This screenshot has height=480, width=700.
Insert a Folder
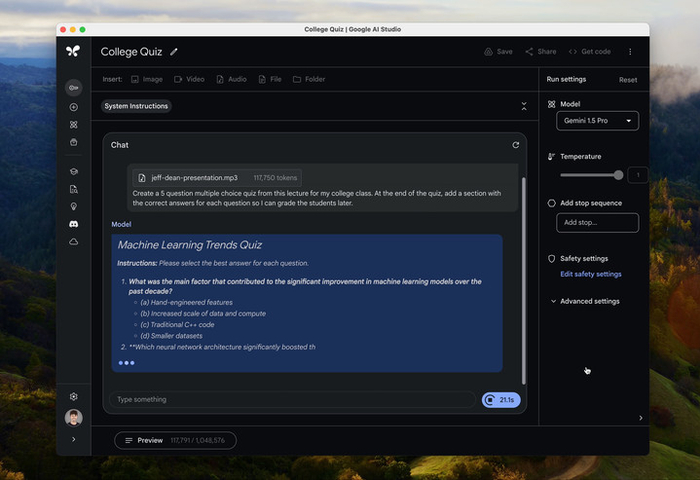(309, 79)
